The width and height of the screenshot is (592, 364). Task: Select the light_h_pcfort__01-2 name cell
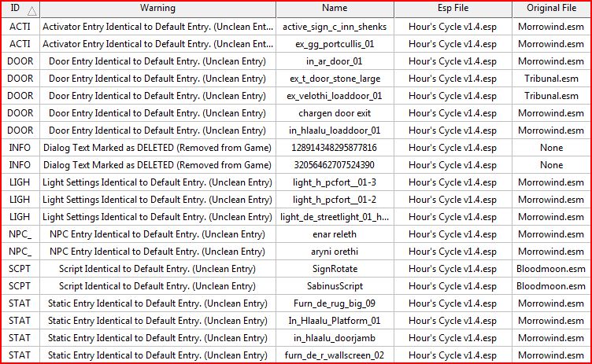click(335, 200)
